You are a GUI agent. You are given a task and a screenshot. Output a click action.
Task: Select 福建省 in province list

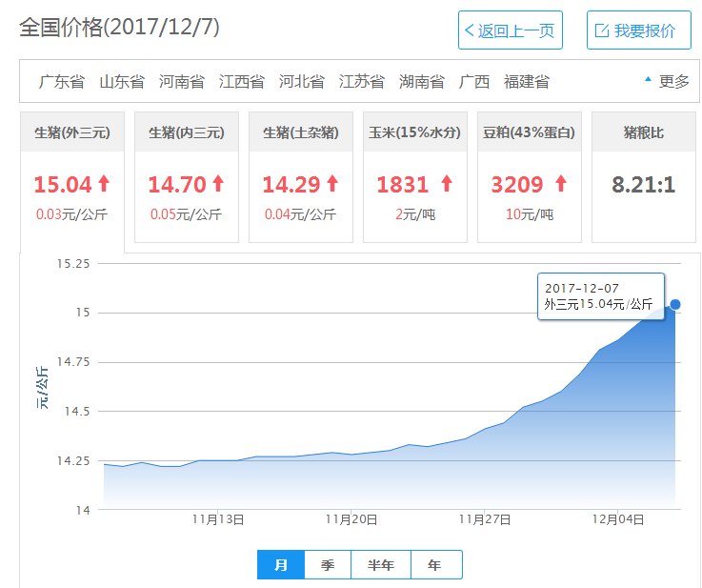click(x=527, y=82)
